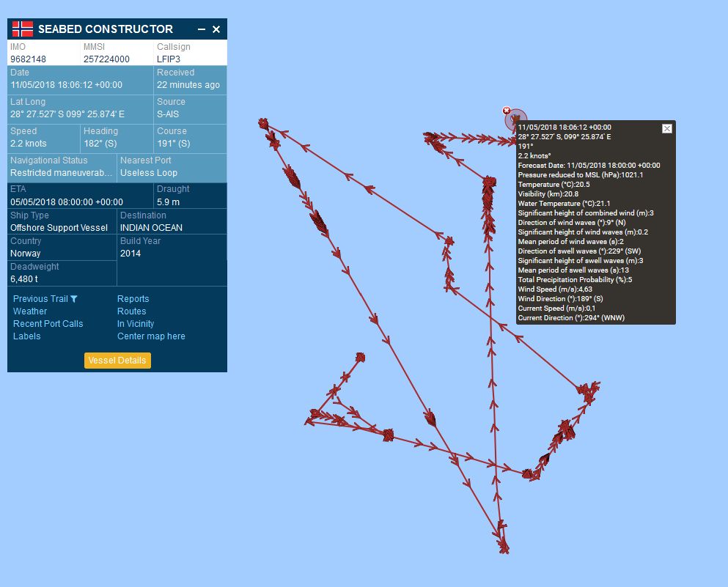728x587 pixels.
Task: Open the Labels option
Action: pos(27,336)
